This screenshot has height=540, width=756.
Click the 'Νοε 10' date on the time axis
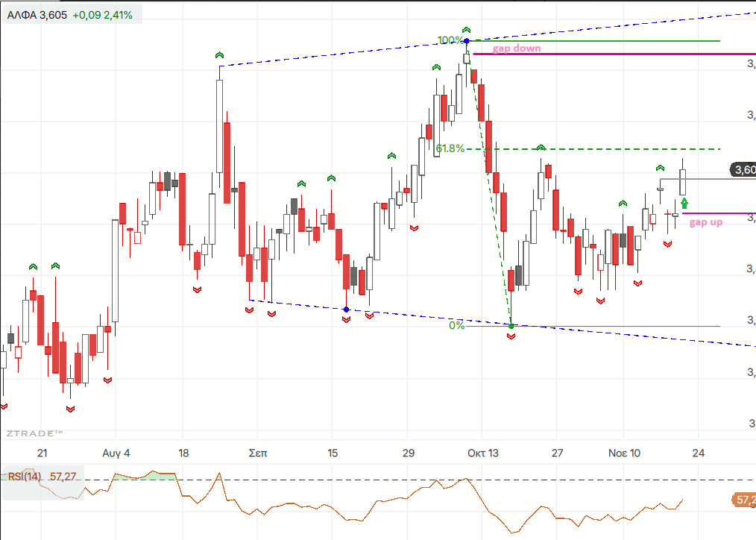pyautogui.click(x=624, y=453)
